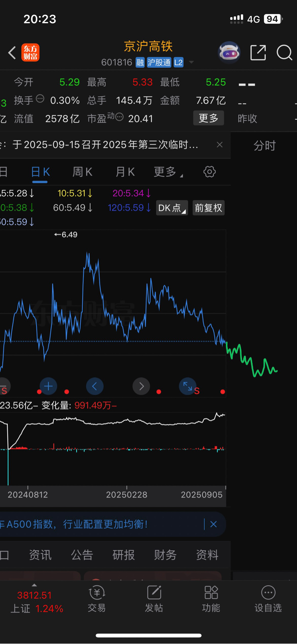
Task: Select the 日K tab
Action: point(40,172)
